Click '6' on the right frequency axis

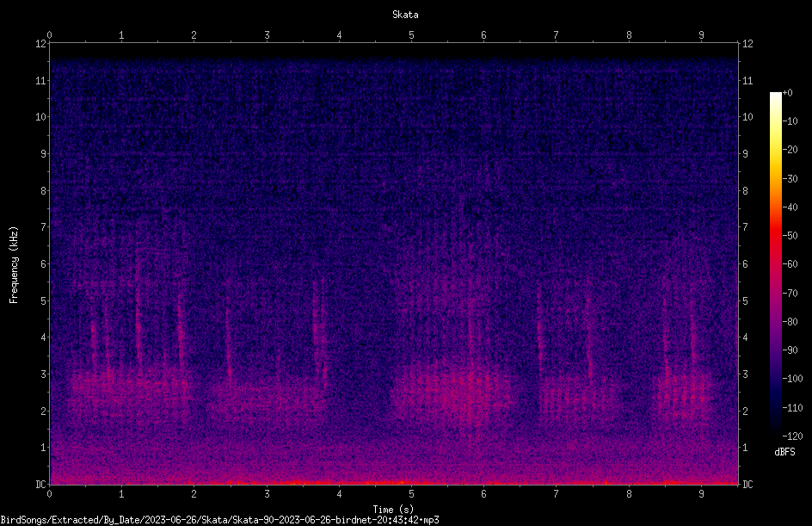[745, 263]
